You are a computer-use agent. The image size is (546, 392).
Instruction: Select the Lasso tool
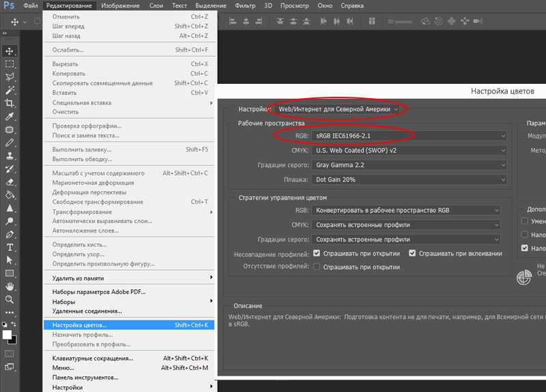[10, 77]
